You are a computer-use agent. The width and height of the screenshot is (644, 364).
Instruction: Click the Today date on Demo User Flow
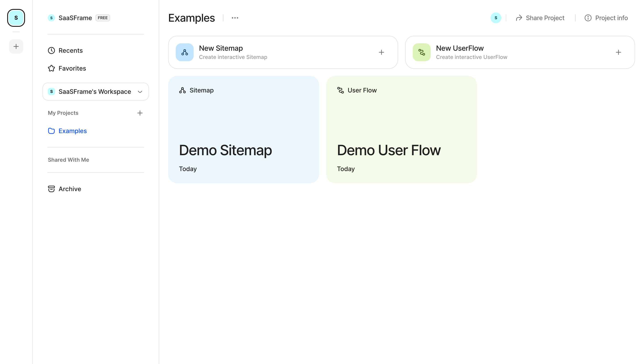346,169
